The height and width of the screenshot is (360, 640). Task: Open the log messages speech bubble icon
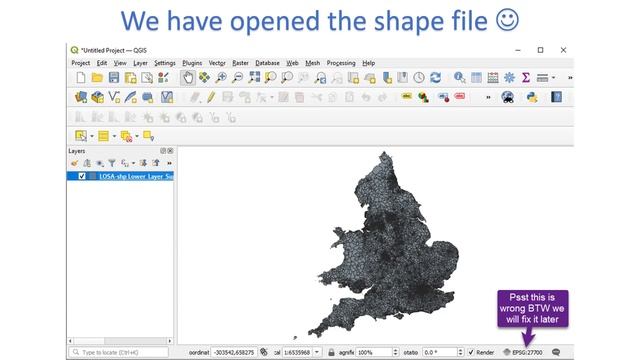556,352
